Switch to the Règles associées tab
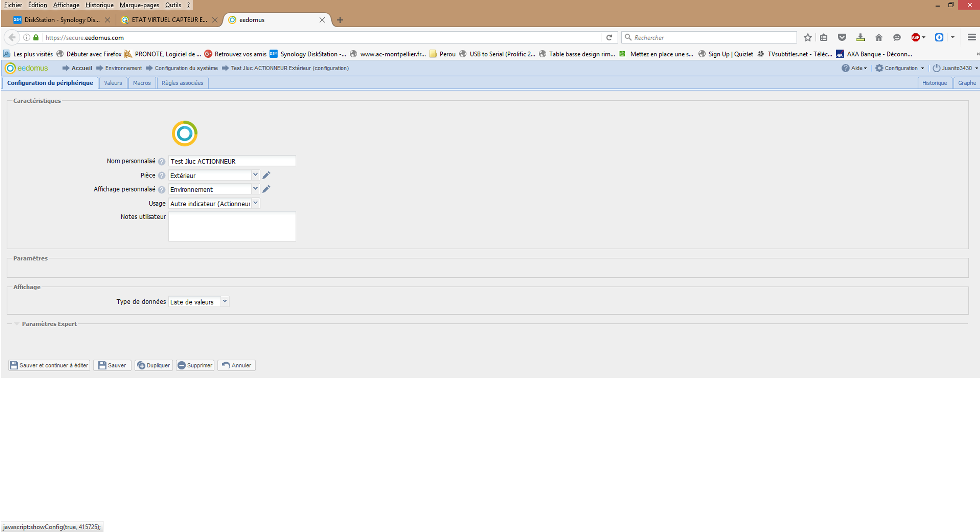Image resolution: width=980 pixels, height=532 pixels. pos(183,83)
